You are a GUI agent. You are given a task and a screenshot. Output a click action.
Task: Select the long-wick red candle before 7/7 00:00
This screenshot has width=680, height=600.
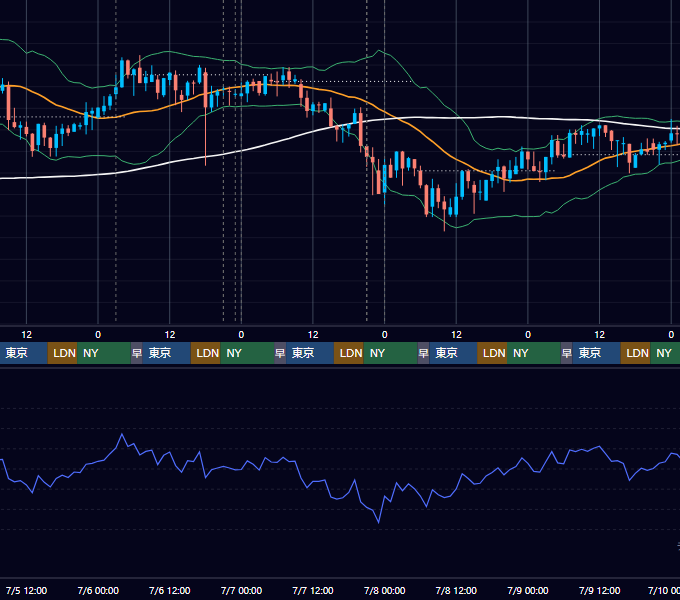(206, 117)
